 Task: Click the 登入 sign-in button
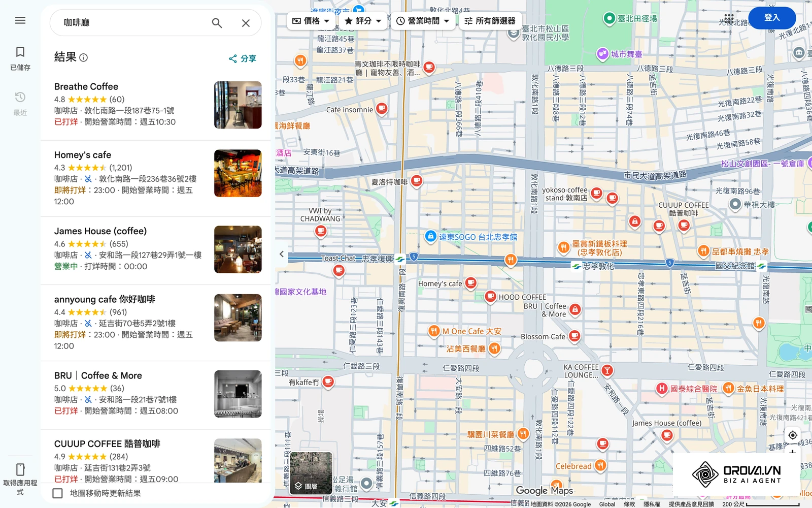point(772,18)
